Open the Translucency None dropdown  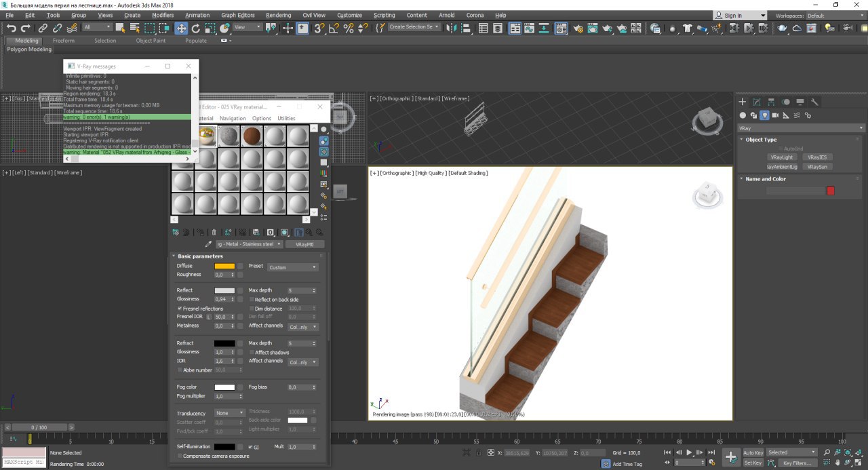pyautogui.click(x=230, y=413)
